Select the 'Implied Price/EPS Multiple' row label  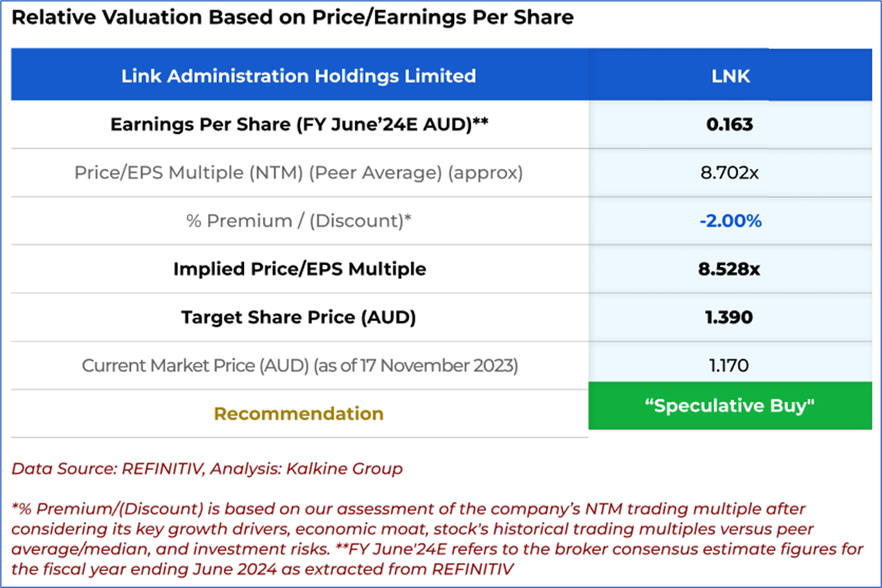(299, 269)
